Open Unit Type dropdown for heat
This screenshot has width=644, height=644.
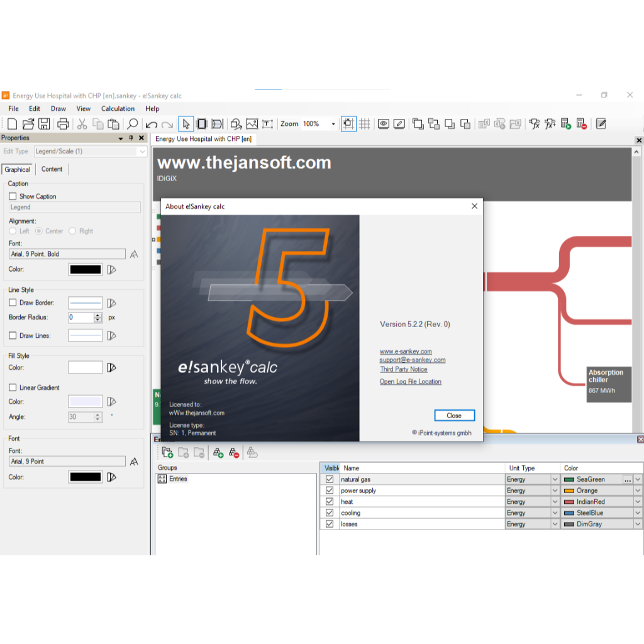click(555, 501)
